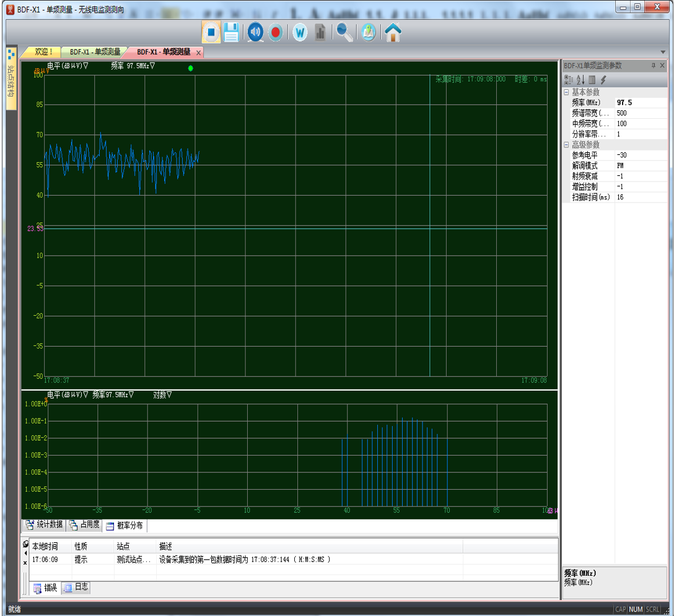Open the 日志 log tab
The image size is (674, 616).
point(76,588)
